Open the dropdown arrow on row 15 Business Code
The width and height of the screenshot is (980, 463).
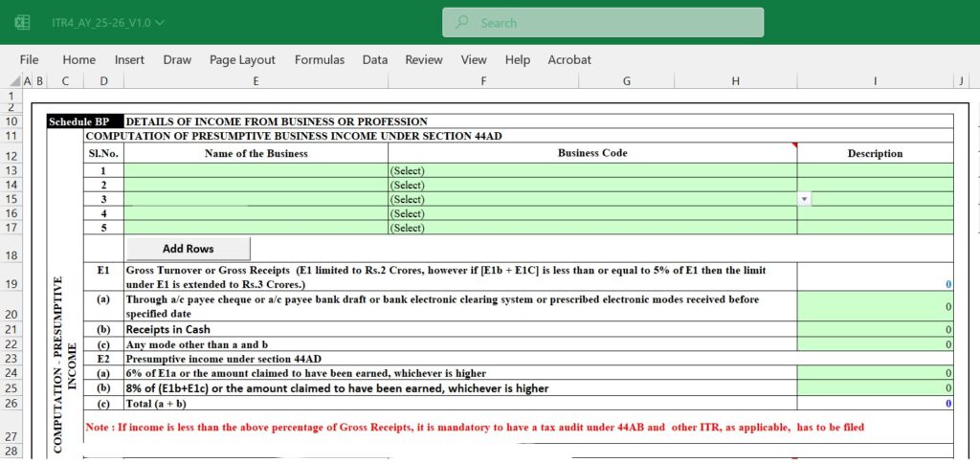coord(804,199)
